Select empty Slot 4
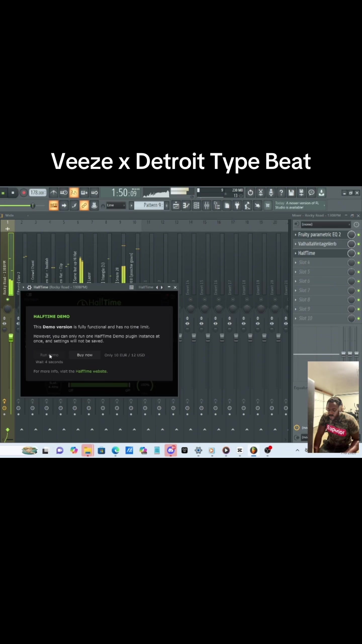The width and height of the screenshot is (362, 644). coord(304,263)
